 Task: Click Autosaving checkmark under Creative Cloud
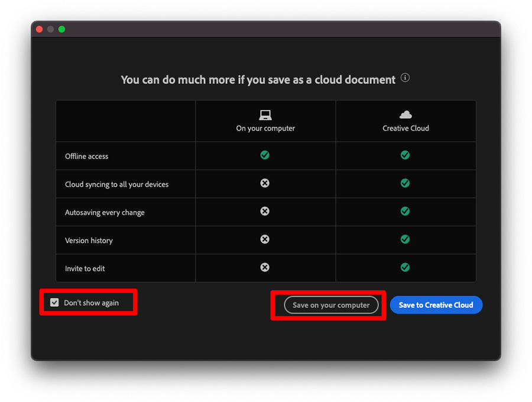[x=405, y=212]
